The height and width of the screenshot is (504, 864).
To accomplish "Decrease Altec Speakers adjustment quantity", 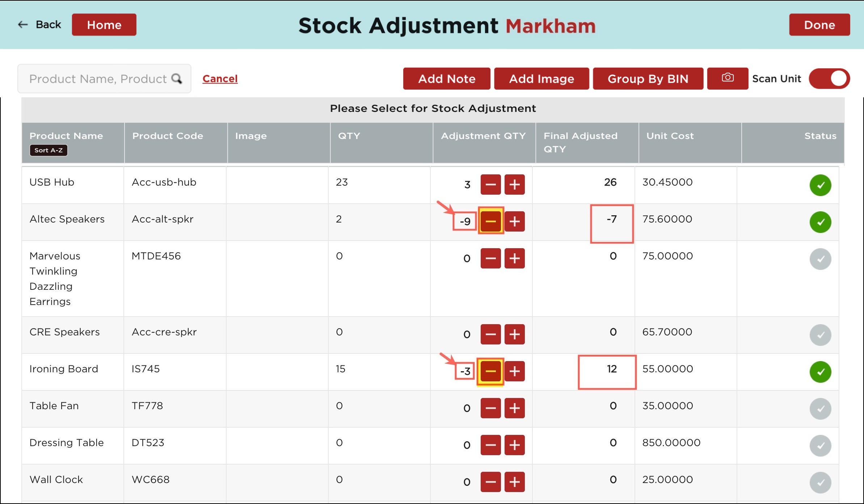I will click(490, 221).
